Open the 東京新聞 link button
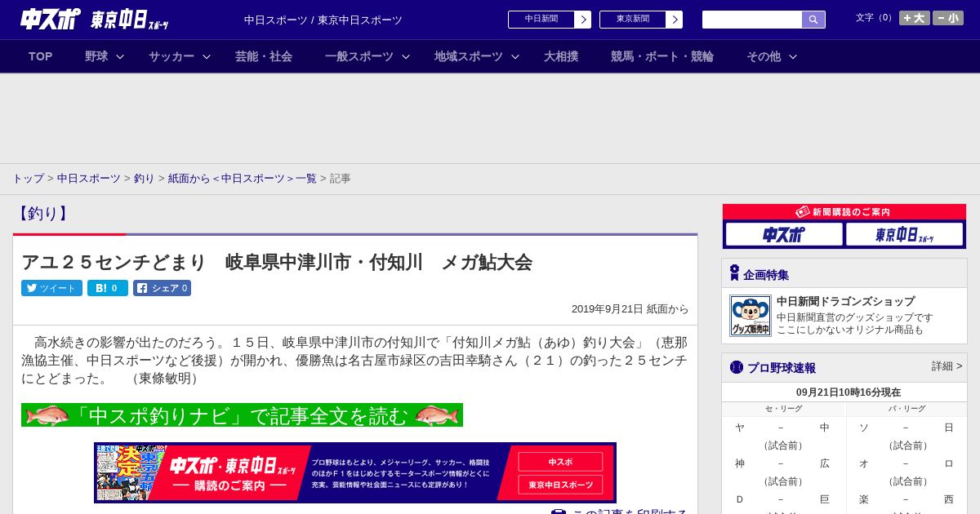The image size is (980, 514). pos(633,20)
